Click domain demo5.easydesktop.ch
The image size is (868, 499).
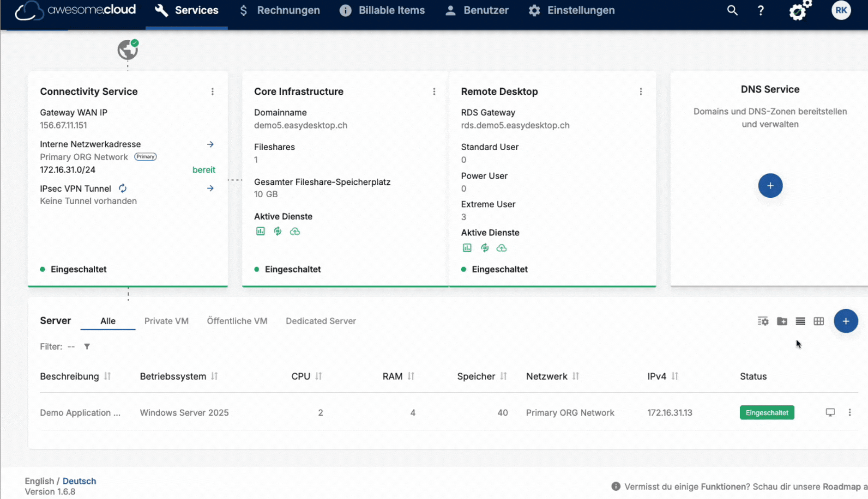pyautogui.click(x=301, y=125)
